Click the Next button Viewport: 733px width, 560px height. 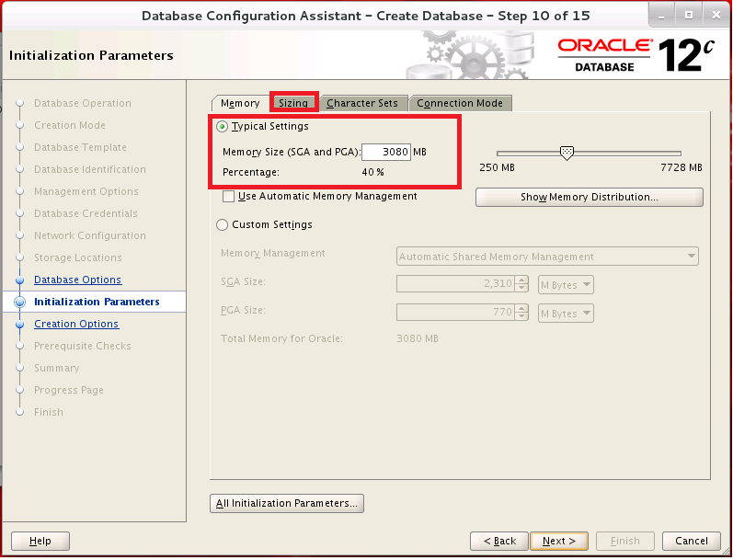click(x=558, y=541)
